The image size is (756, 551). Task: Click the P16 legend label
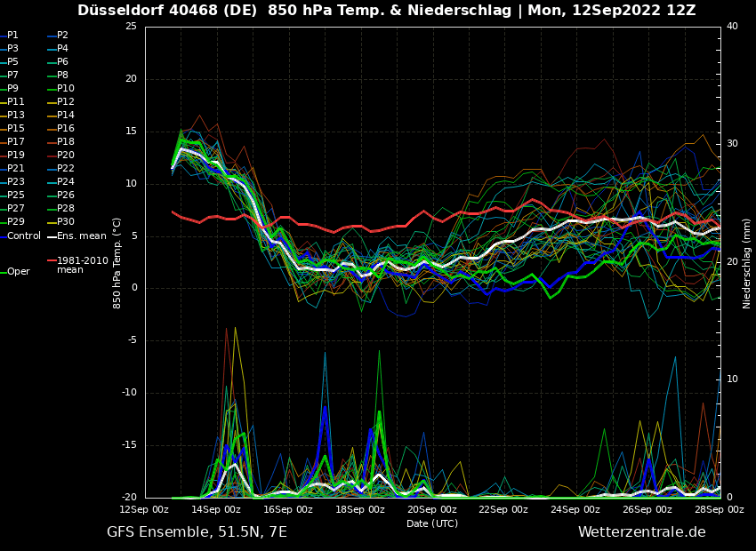66,128
